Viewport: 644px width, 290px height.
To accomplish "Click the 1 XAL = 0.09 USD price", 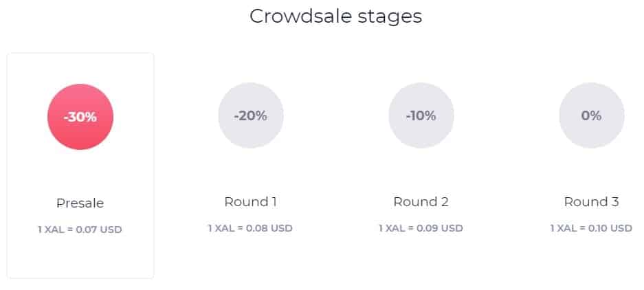I will point(421,228).
